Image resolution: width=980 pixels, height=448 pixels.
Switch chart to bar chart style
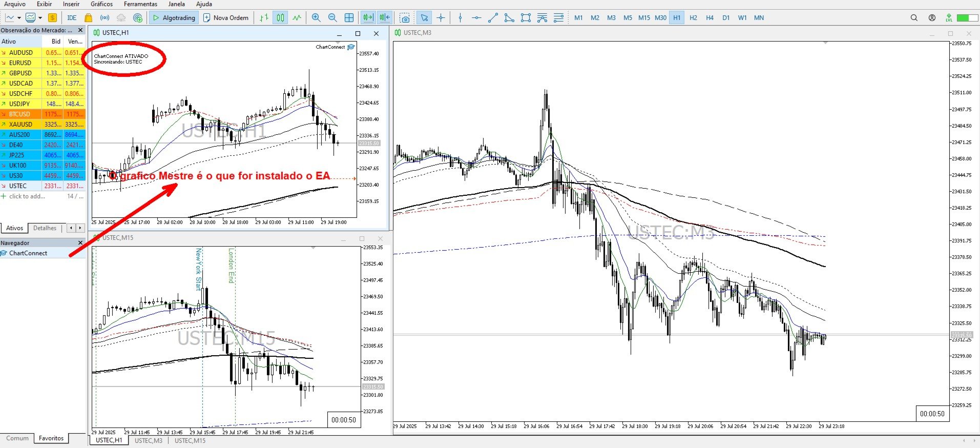pyautogui.click(x=264, y=18)
